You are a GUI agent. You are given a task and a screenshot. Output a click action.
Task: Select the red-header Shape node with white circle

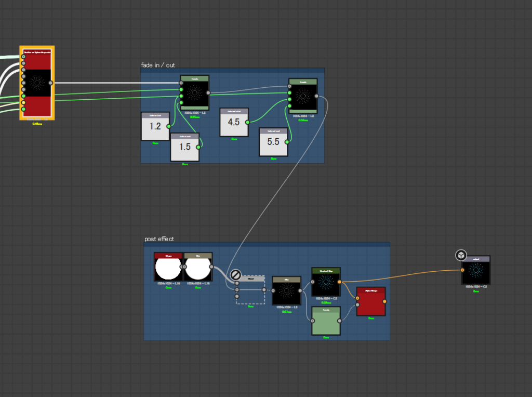tap(168, 267)
